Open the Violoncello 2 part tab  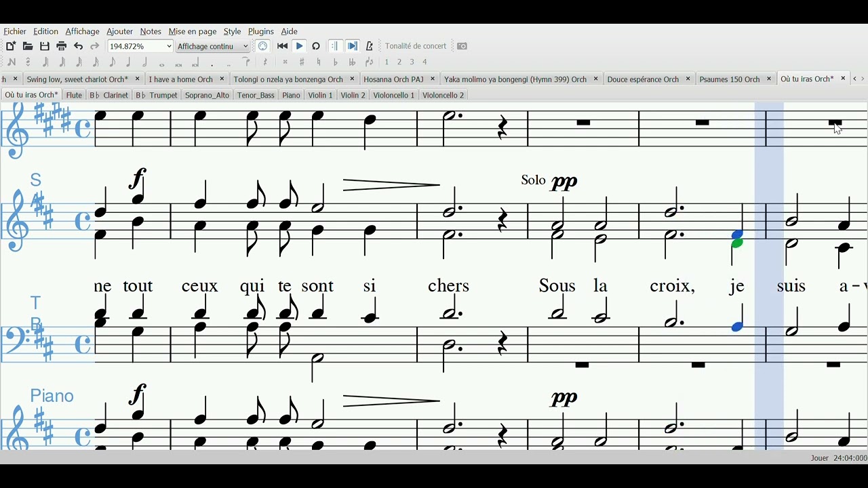click(x=443, y=96)
